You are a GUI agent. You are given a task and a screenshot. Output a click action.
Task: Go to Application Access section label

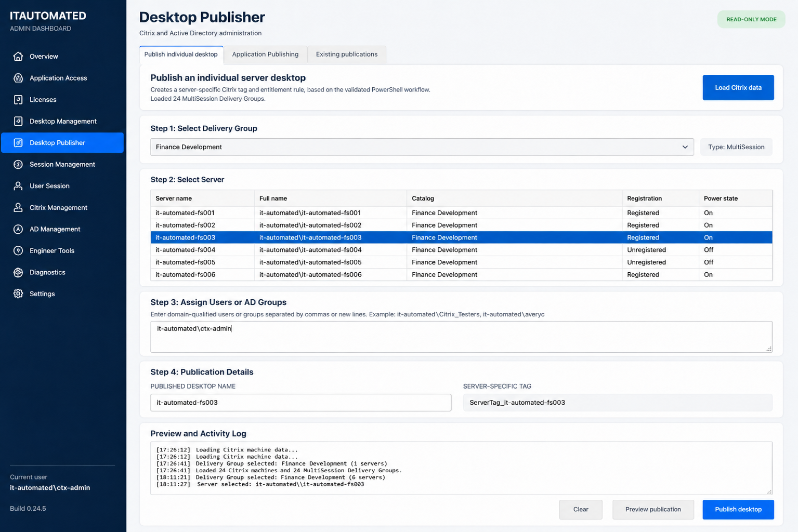[x=58, y=78]
